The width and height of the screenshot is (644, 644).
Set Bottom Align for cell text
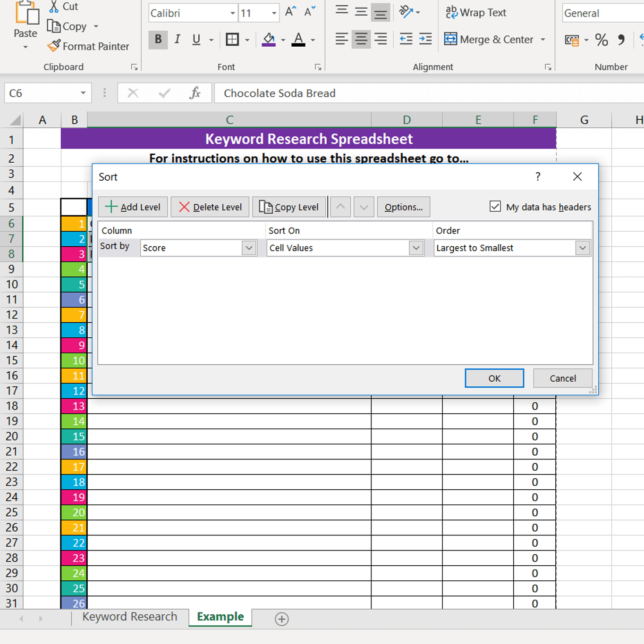tap(380, 12)
